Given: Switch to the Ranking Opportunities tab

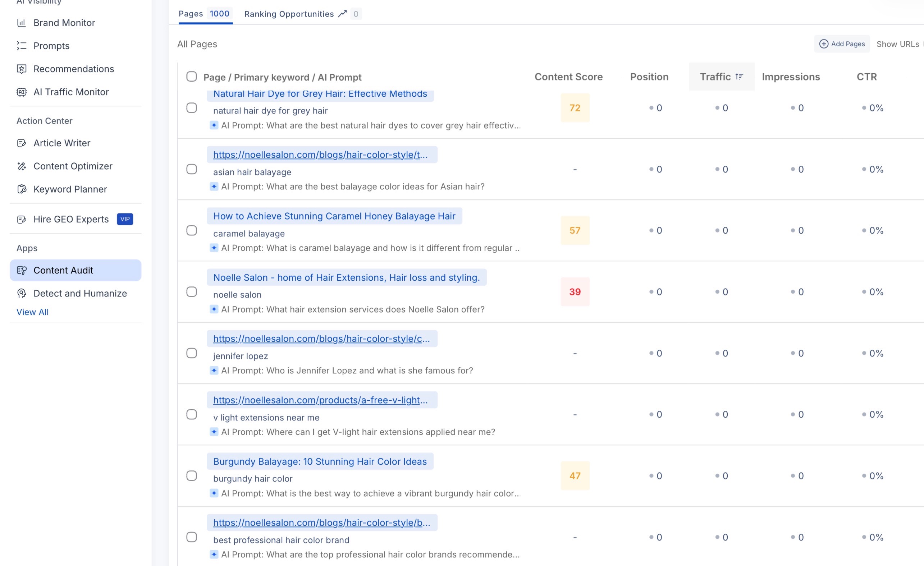Looking at the screenshot, I should click(x=303, y=14).
